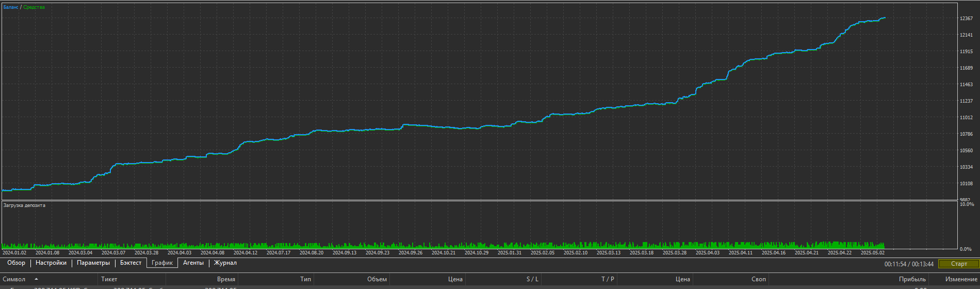Click the 11463 axis value
Viewport: 980px width, 289px height.
click(966, 85)
